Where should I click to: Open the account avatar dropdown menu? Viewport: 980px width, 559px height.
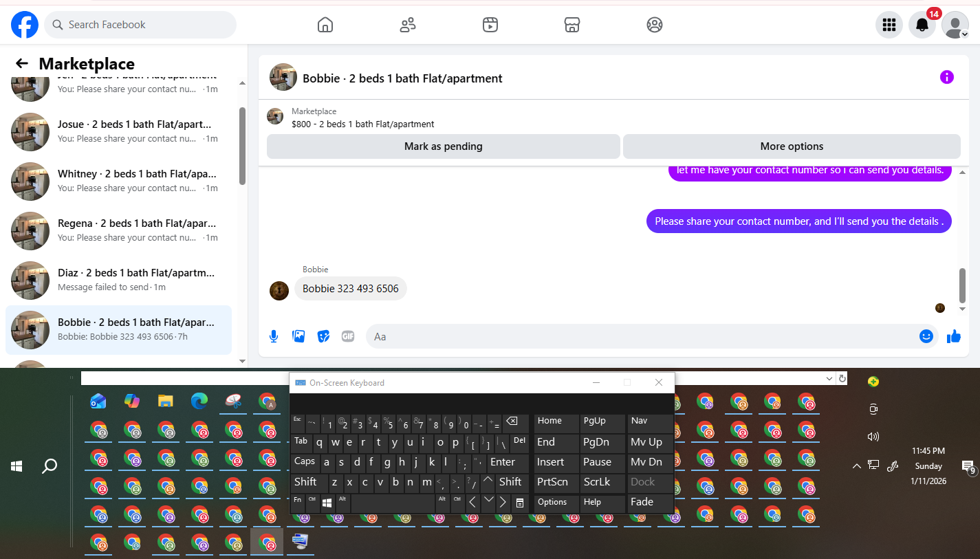955,25
